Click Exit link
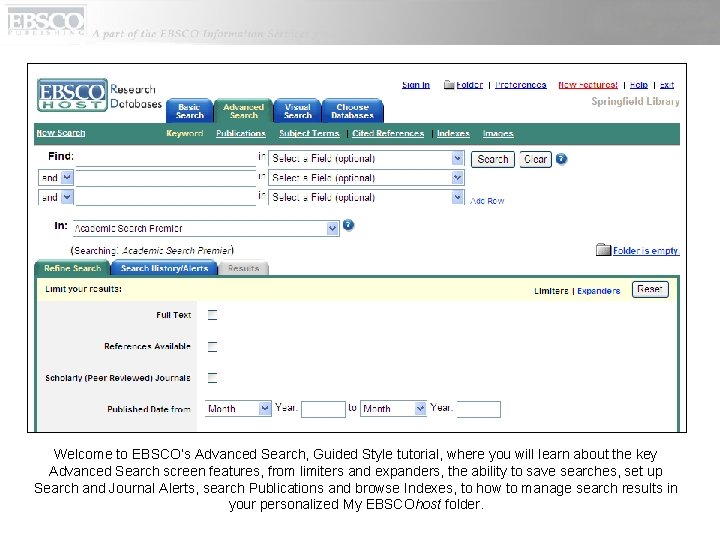Viewport: 720px width, 540px height. (667, 84)
